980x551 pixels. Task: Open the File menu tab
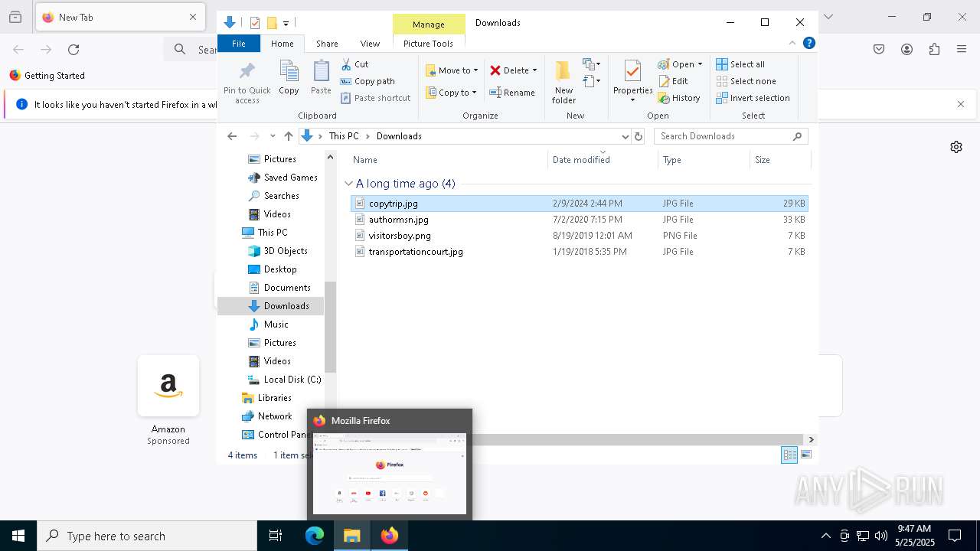coord(239,44)
